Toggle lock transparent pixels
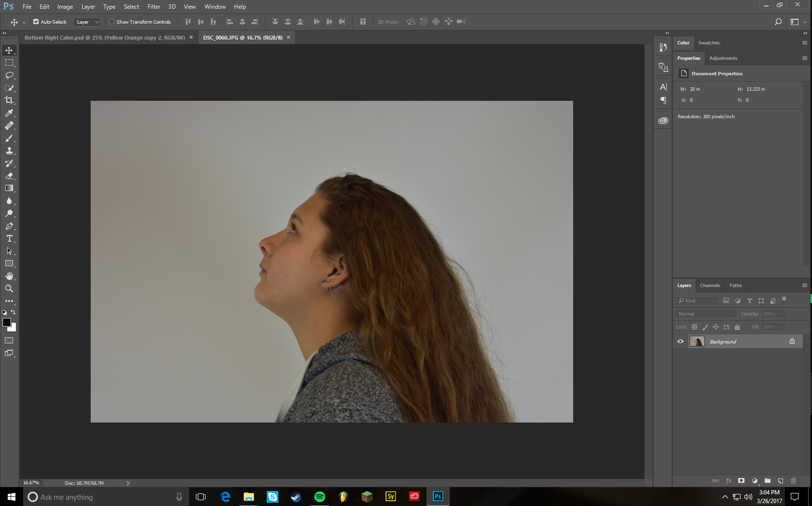 (x=694, y=327)
